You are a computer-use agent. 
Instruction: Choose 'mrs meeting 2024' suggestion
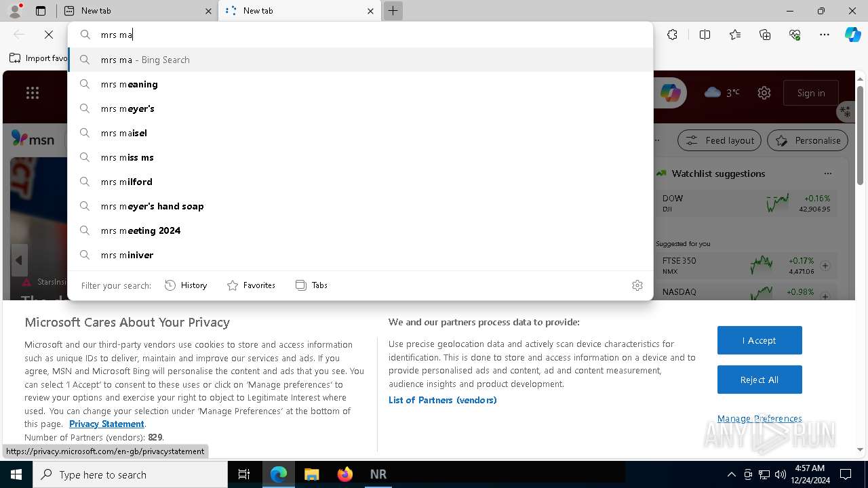pyautogui.click(x=360, y=230)
